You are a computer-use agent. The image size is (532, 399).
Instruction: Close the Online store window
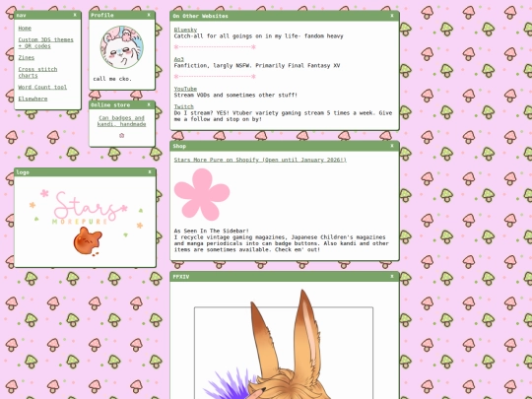[149, 104]
